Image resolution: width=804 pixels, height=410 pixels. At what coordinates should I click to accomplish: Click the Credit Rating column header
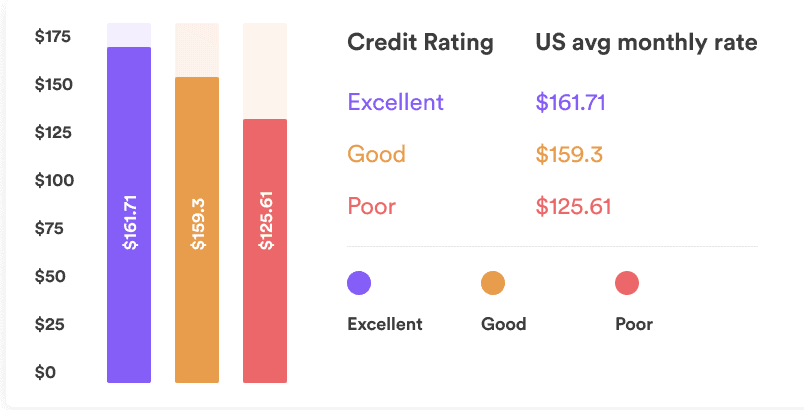[x=420, y=43]
